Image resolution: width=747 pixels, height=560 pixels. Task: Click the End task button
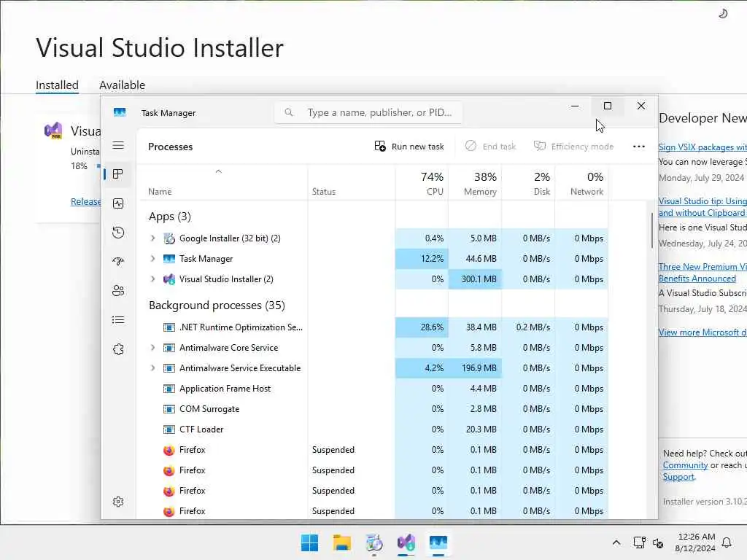pyautogui.click(x=490, y=146)
